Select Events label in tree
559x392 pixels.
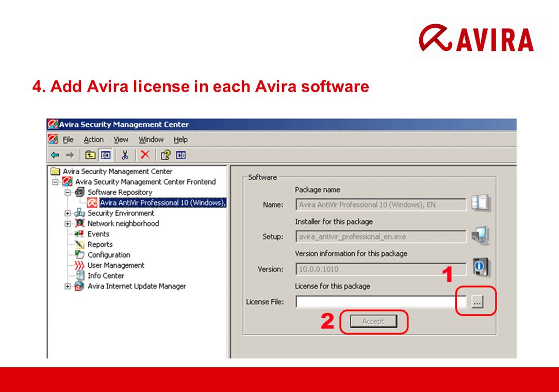98,234
